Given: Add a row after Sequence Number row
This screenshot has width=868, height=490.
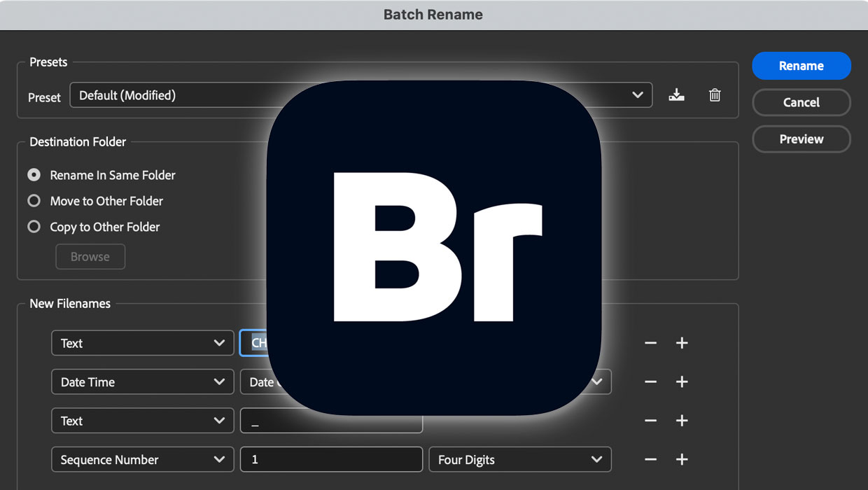Looking at the screenshot, I should tap(682, 460).
